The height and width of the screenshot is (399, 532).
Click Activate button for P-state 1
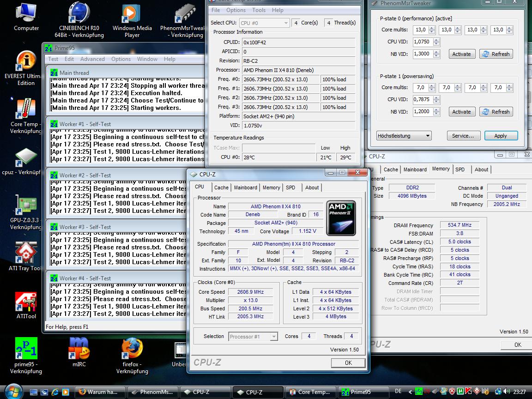click(461, 112)
